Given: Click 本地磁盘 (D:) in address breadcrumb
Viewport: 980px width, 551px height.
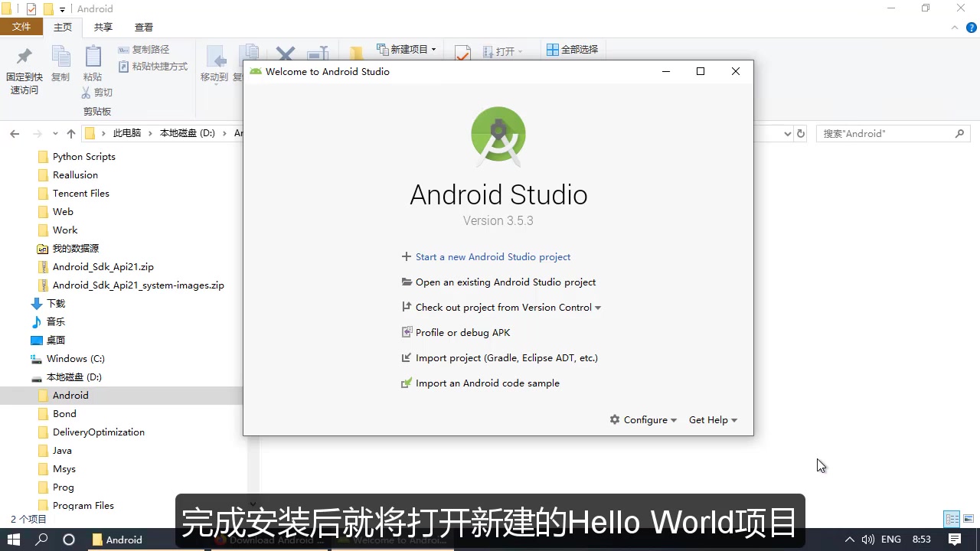Looking at the screenshot, I should [188, 133].
